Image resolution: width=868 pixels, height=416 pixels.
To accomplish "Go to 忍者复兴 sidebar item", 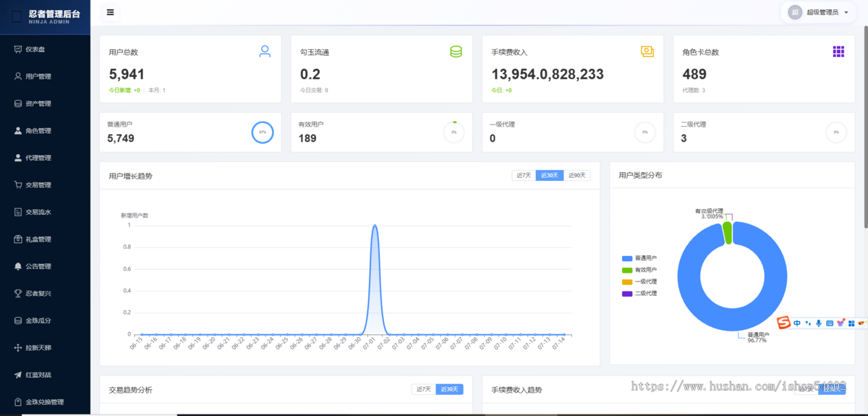I will 45,293.
